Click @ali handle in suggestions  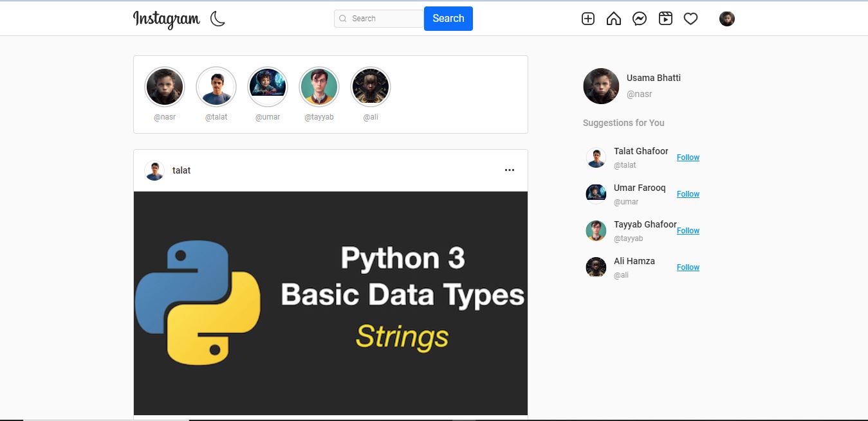(621, 275)
